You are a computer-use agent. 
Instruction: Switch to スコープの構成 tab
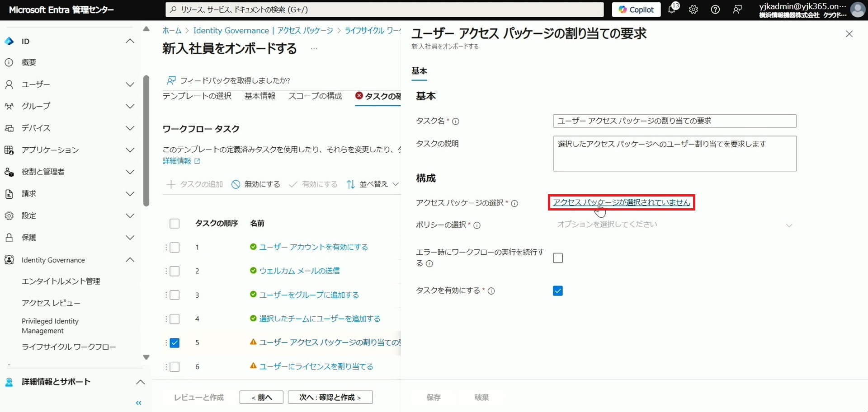(x=315, y=96)
